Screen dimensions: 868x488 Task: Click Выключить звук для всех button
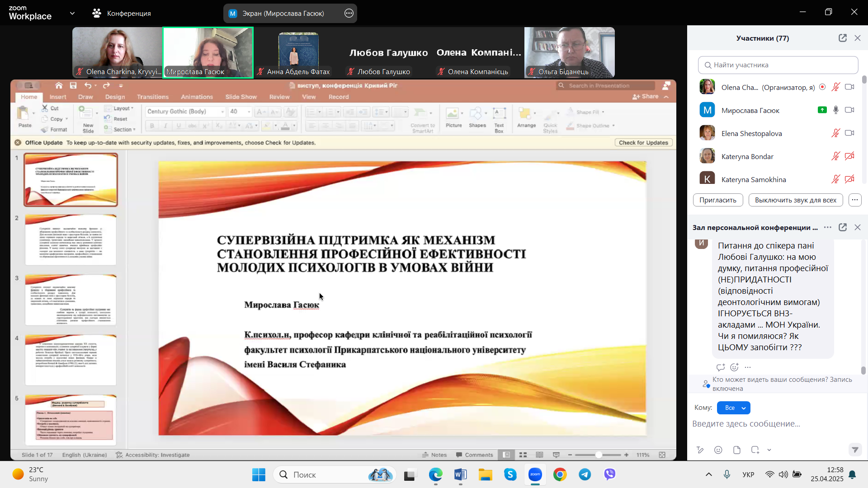[x=795, y=200]
